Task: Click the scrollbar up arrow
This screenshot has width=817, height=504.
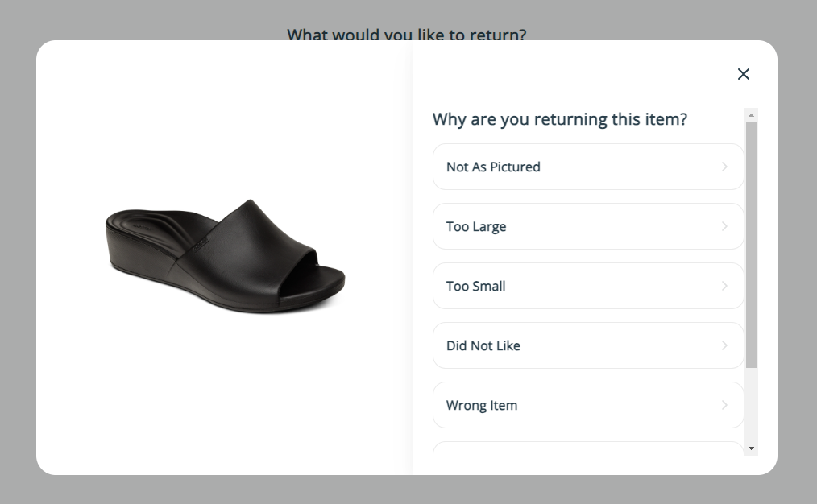Action: pyautogui.click(x=751, y=115)
